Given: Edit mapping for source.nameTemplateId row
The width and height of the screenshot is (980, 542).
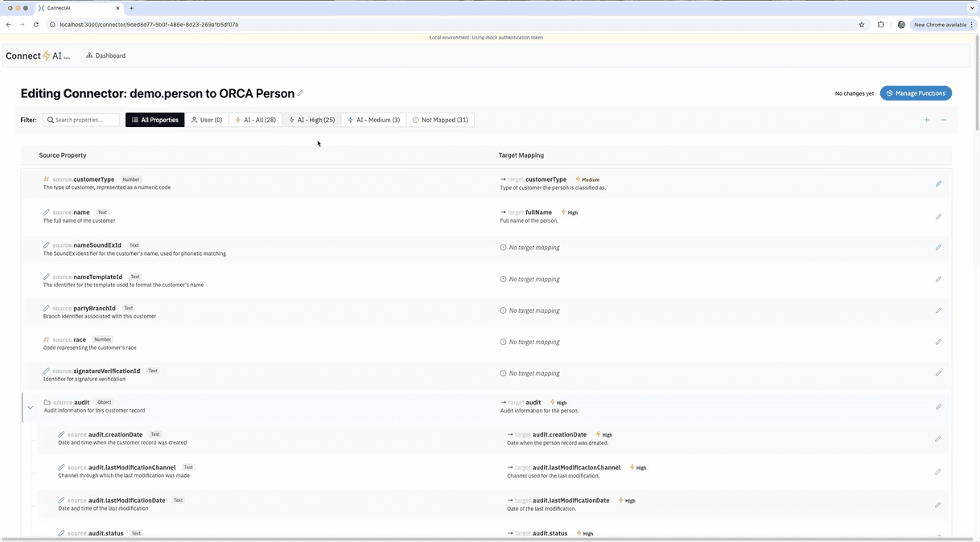Looking at the screenshot, I should [x=938, y=279].
